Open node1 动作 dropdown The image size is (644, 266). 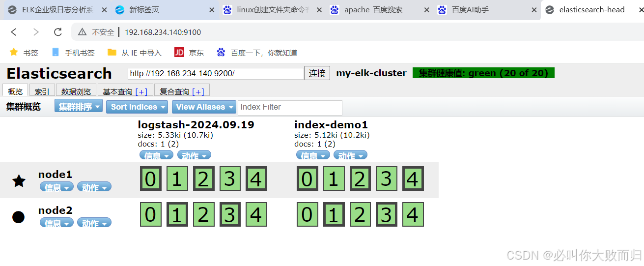tap(94, 187)
